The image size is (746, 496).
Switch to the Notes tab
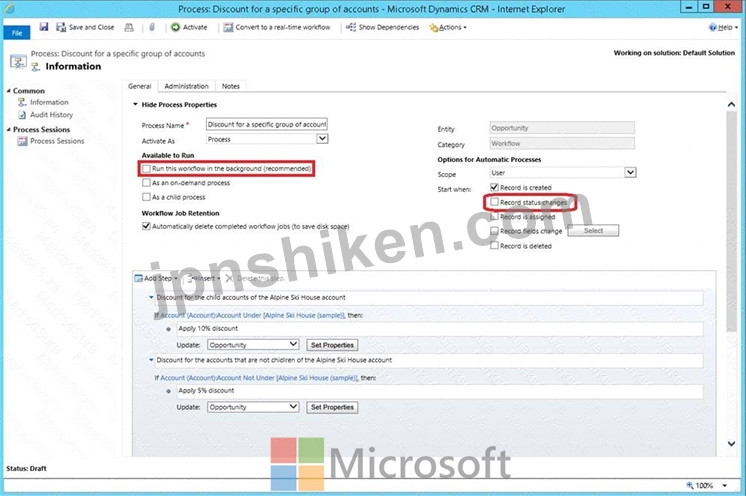pyautogui.click(x=231, y=86)
